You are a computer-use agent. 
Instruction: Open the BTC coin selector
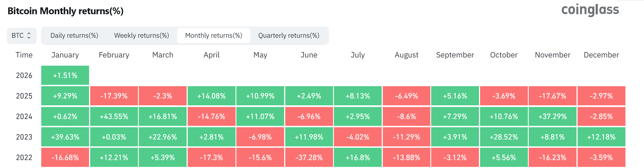(x=21, y=35)
